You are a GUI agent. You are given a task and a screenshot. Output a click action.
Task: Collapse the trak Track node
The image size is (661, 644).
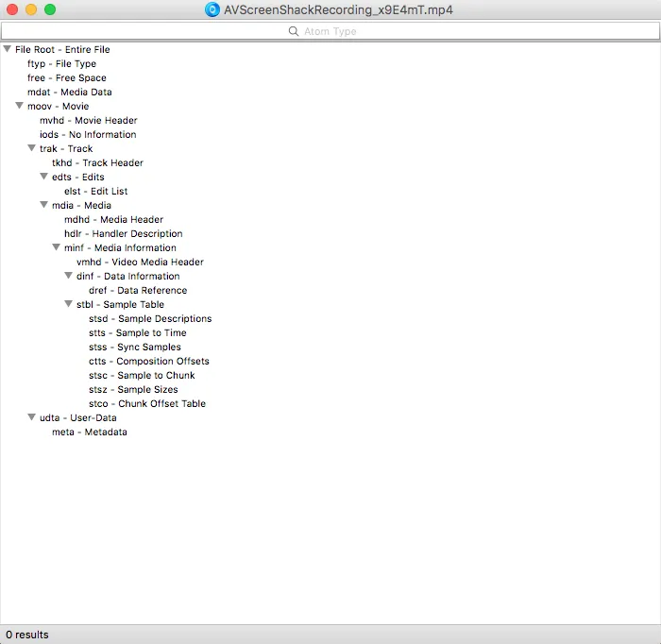pyautogui.click(x=32, y=148)
